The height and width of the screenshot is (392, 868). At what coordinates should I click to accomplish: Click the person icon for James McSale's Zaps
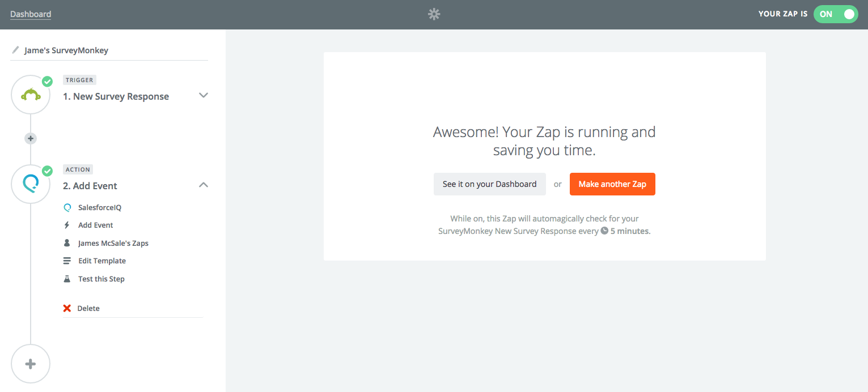point(67,243)
